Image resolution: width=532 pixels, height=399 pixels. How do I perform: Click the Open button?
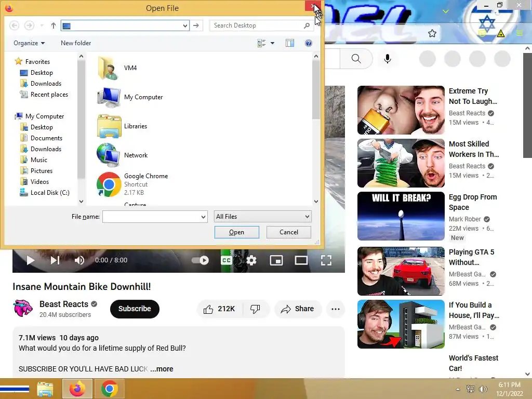coord(236,232)
